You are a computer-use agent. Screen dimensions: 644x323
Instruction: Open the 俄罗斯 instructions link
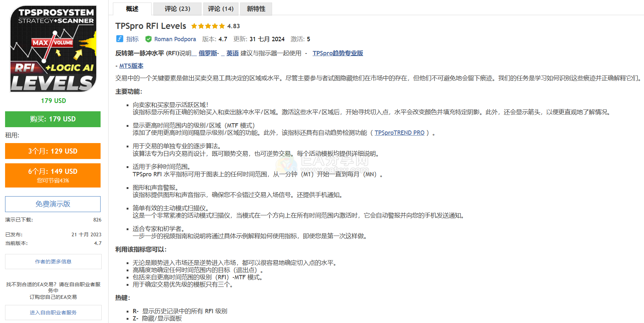208,53
